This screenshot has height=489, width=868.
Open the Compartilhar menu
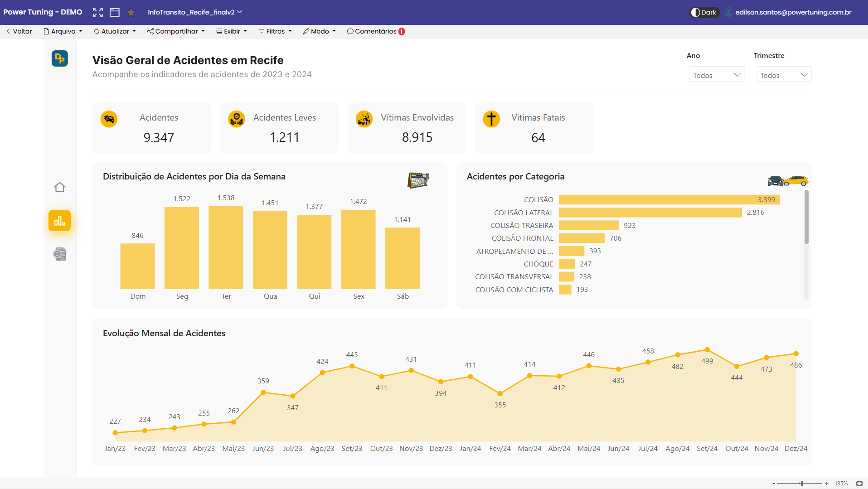tap(176, 31)
